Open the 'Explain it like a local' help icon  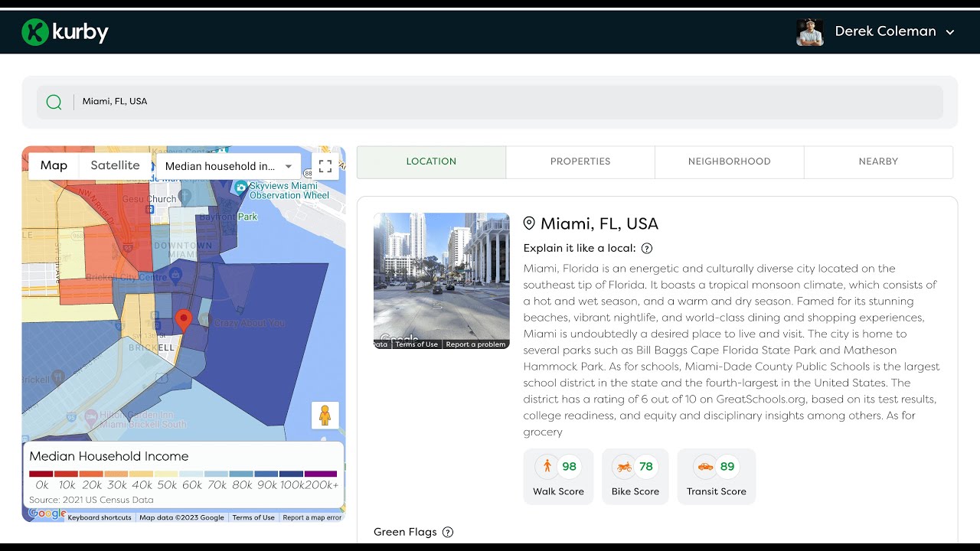click(x=647, y=248)
